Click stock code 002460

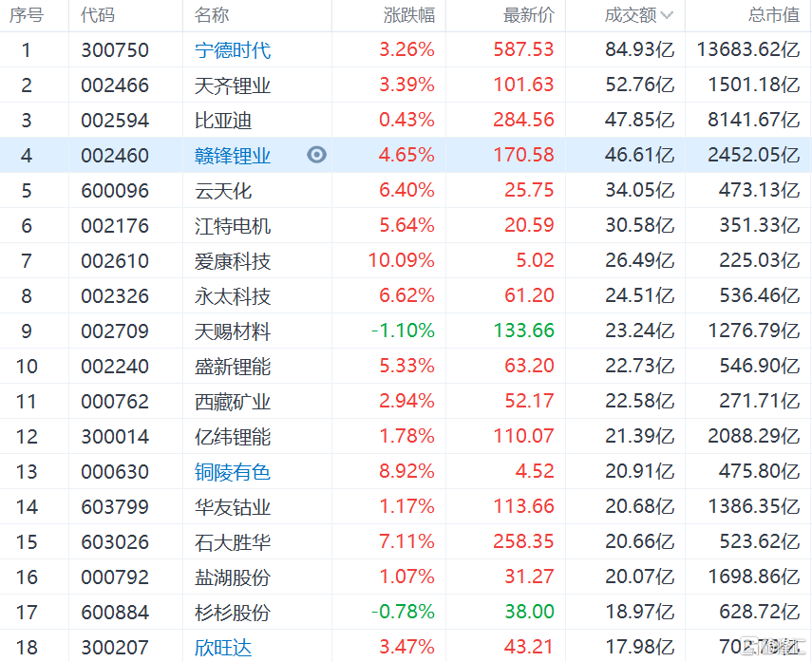(x=115, y=156)
